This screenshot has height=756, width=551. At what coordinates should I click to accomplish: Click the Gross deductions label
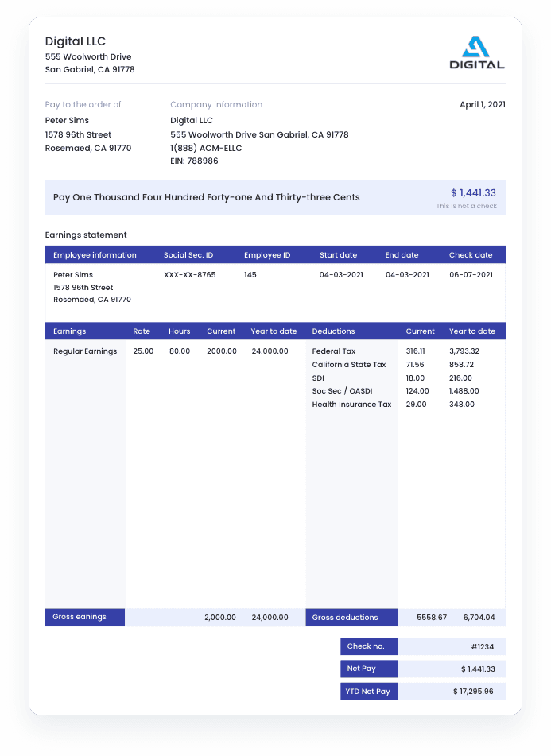(x=344, y=618)
